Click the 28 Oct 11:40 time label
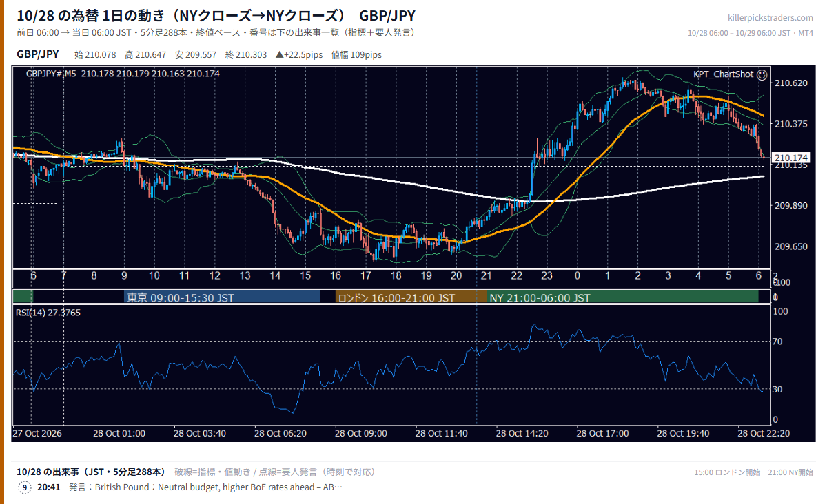This screenshot has height=504, width=827. pos(442,433)
